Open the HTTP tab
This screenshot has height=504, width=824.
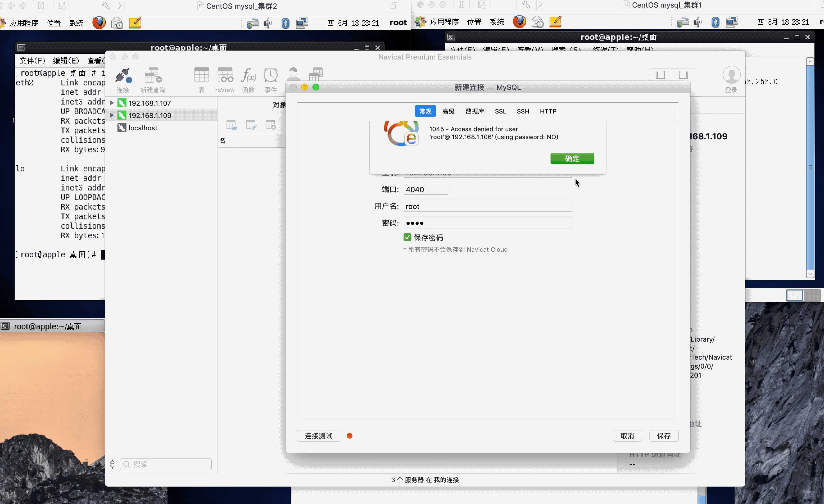pos(548,111)
